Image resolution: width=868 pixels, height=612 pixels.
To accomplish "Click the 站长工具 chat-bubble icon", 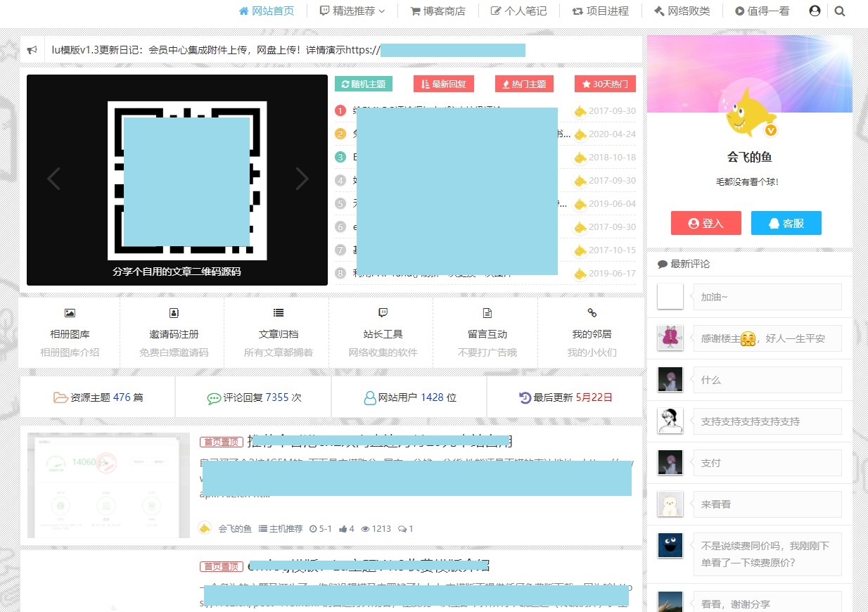I will point(381,312).
